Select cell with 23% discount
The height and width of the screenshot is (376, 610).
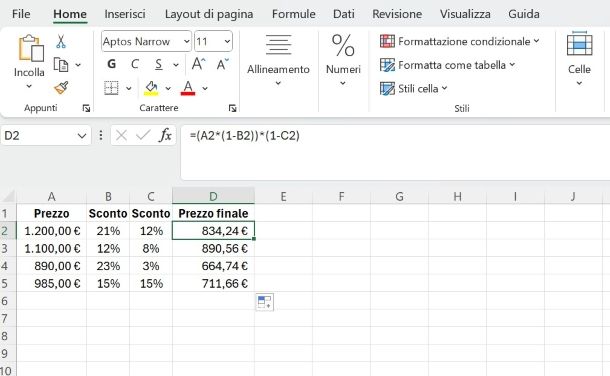(x=108, y=266)
